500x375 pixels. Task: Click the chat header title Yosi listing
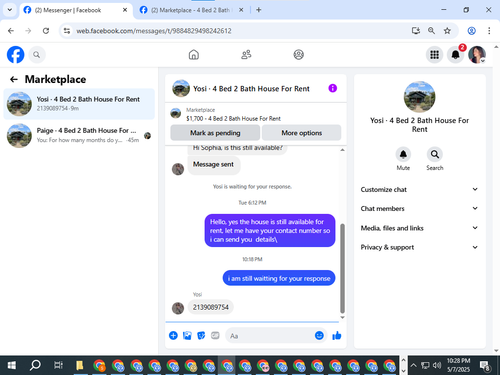(251, 89)
